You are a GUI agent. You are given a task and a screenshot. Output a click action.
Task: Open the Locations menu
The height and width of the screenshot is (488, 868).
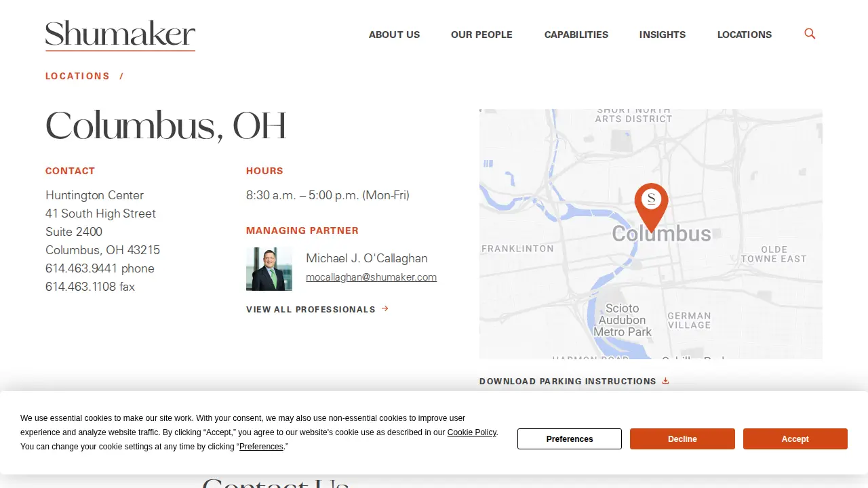coord(745,35)
